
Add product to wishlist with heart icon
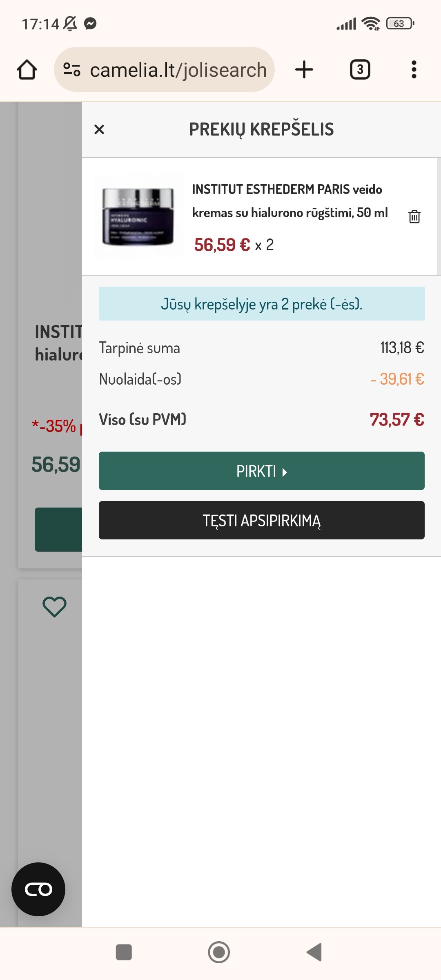coord(54,606)
